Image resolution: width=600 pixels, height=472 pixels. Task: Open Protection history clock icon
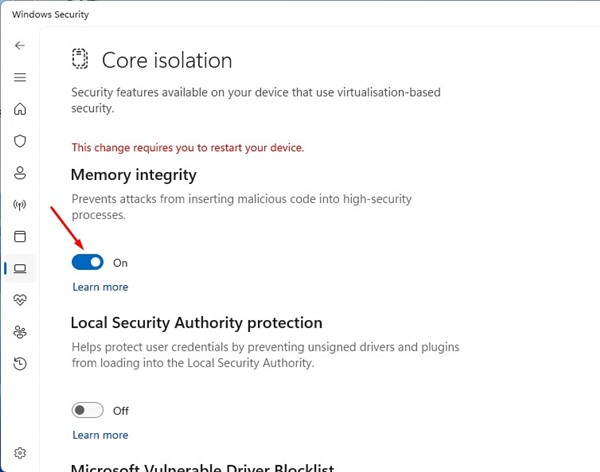pos(20,364)
